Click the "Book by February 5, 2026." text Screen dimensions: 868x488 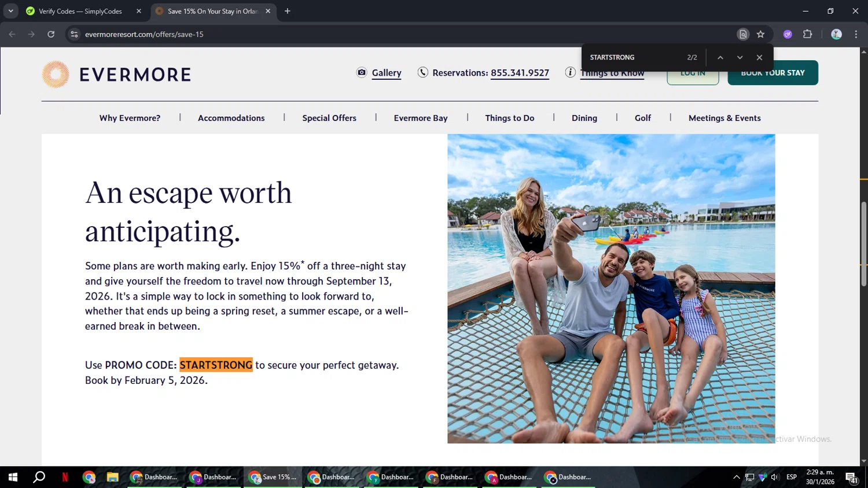pyautogui.click(x=146, y=380)
